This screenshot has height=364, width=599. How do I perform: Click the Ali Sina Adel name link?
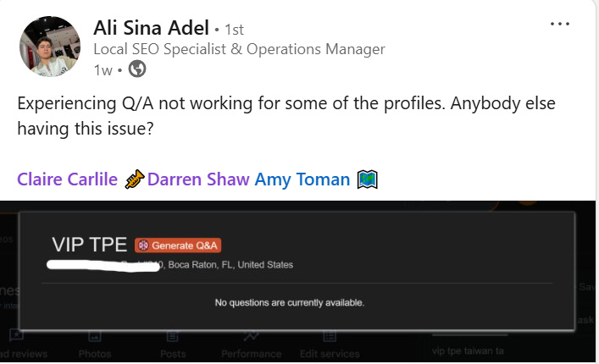click(151, 28)
